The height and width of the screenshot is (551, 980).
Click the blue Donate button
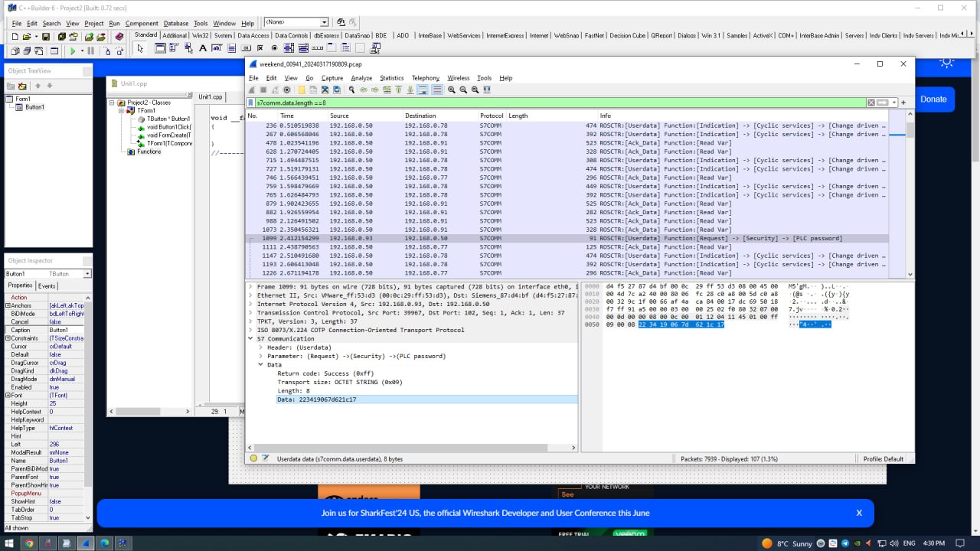(x=933, y=99)
